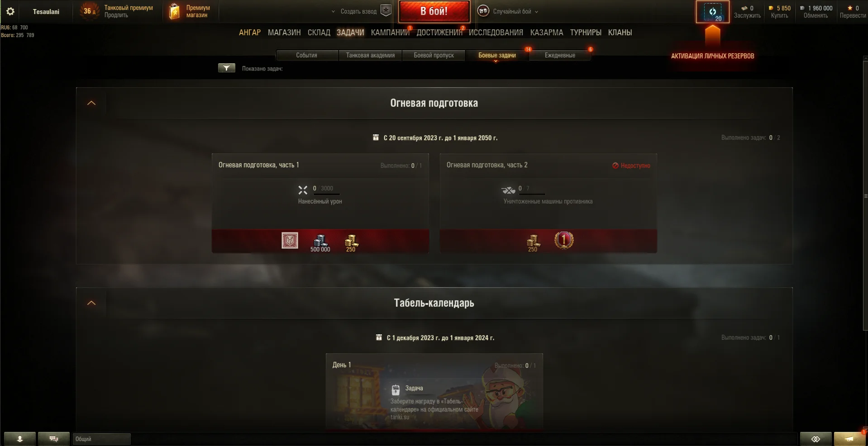
Task: Start a battle with В бой! button
Action: click(434, 11)
